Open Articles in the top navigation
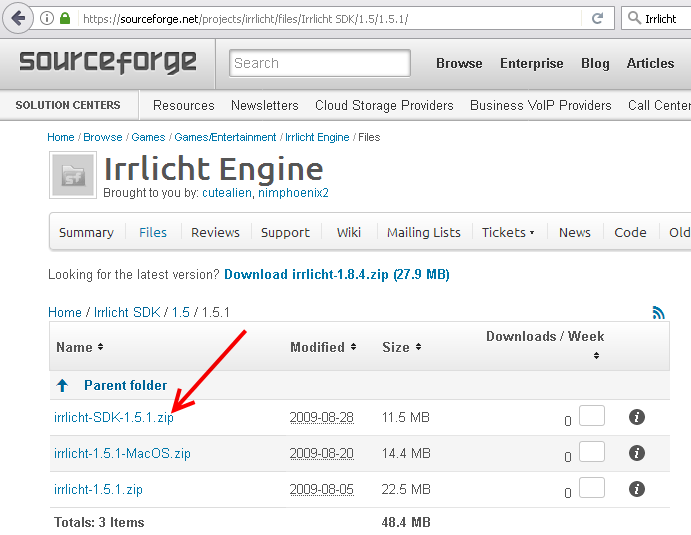Image resolution: width=691 pixels, height=535 pixels. coord(650,63)
